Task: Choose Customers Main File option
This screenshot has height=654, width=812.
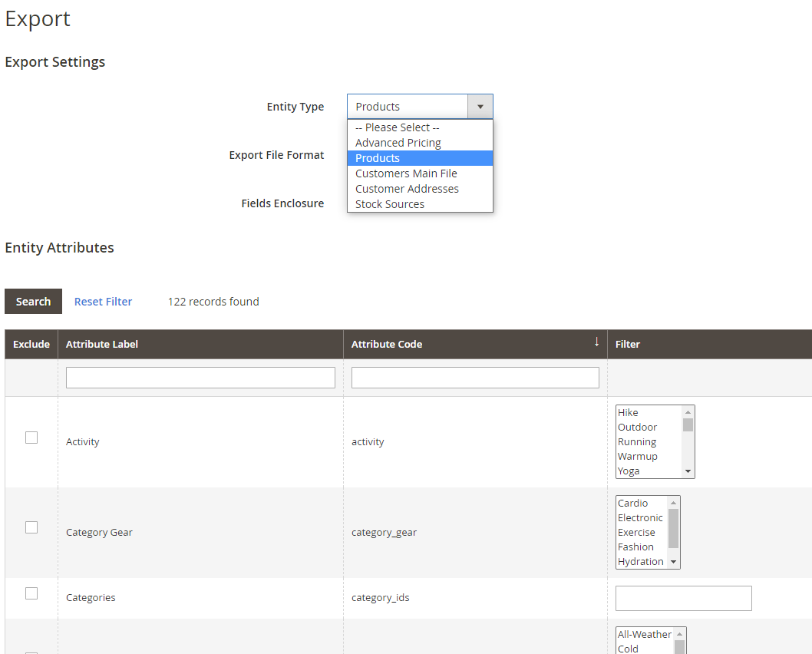Action: pos(406,173)
